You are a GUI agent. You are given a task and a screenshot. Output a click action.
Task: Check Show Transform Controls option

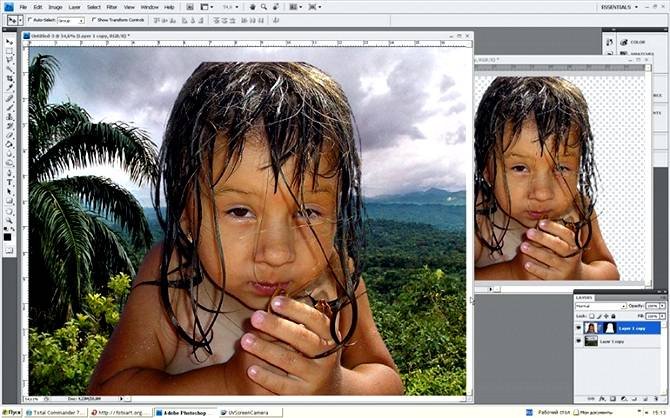pos(95,20)
